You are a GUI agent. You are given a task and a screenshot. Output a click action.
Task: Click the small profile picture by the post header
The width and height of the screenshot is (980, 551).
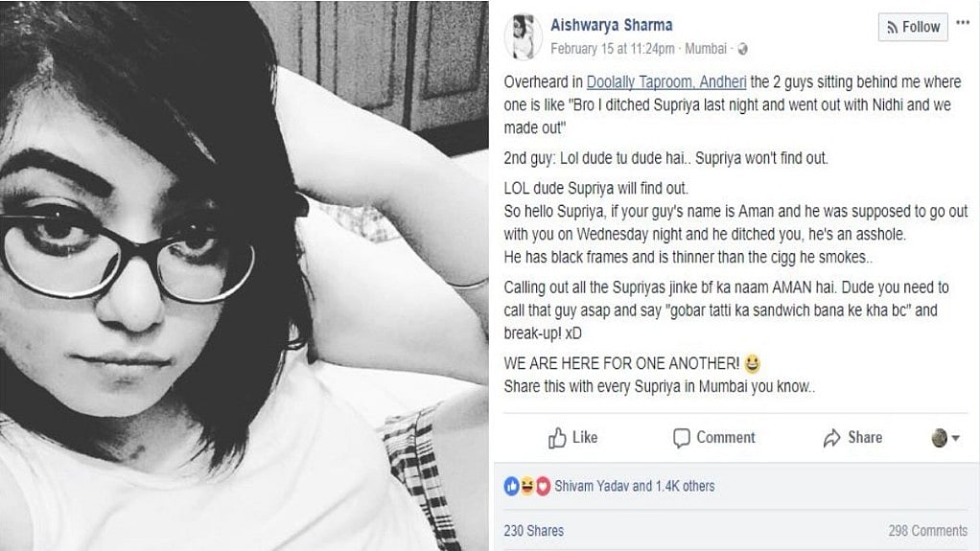point(521,35)
